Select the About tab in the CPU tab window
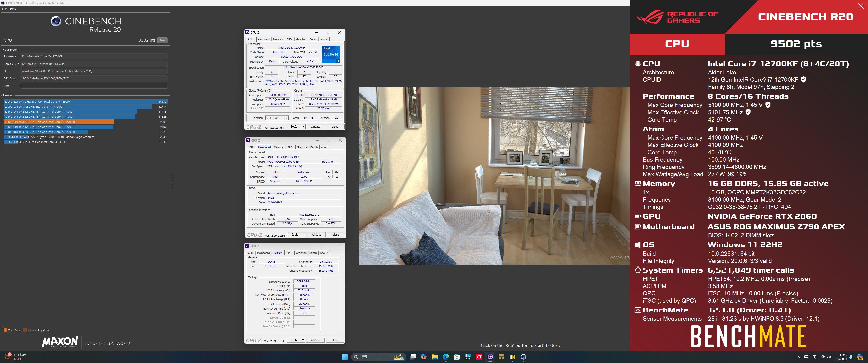Viewport: 868px width, 363px height. tap(324, 39)
